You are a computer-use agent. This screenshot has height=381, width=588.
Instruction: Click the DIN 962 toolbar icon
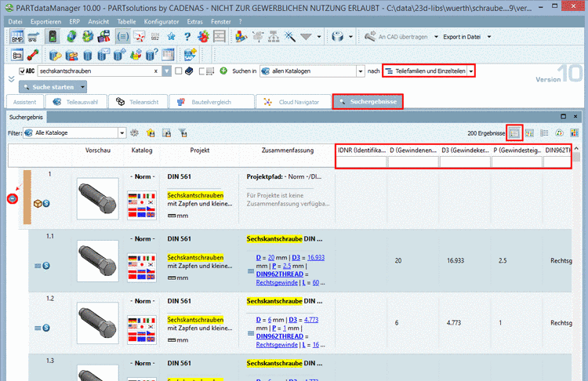tap(155, 36)
